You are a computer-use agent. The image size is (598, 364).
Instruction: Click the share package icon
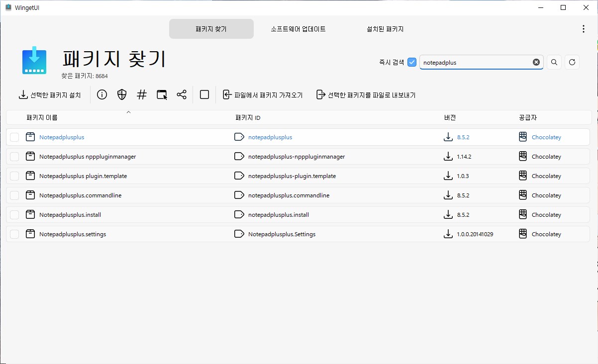pos(181,94)
